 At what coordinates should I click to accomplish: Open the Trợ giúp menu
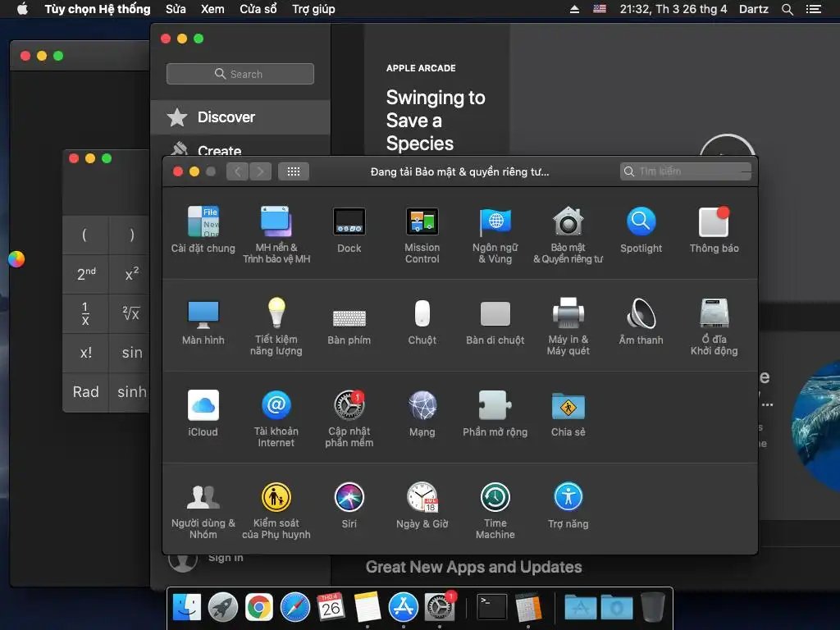[x=313, y=9]
